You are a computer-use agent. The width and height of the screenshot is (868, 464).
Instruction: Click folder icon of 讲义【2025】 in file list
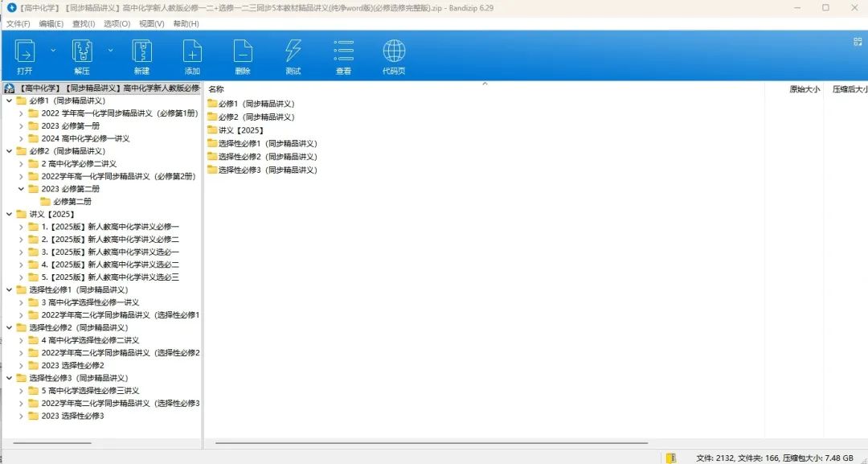(212, 130)
